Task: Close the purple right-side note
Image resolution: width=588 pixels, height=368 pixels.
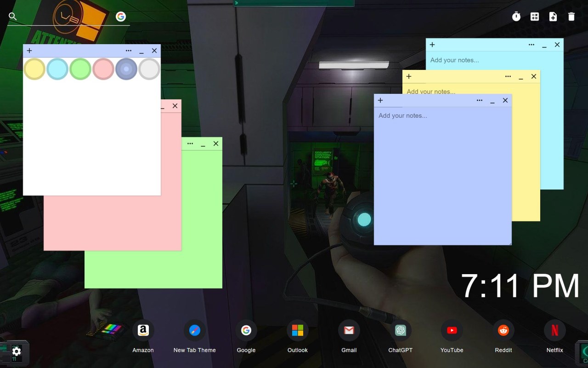Action: pos(505,100)
